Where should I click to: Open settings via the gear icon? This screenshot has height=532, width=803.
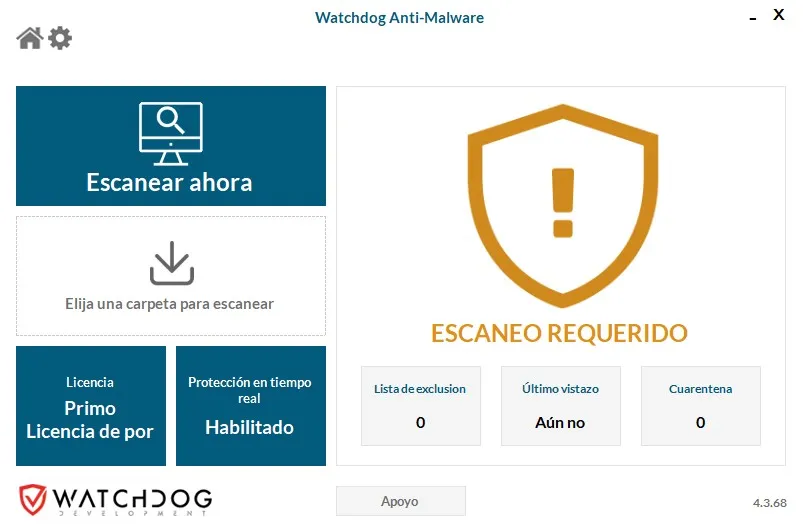pos(60,38)
